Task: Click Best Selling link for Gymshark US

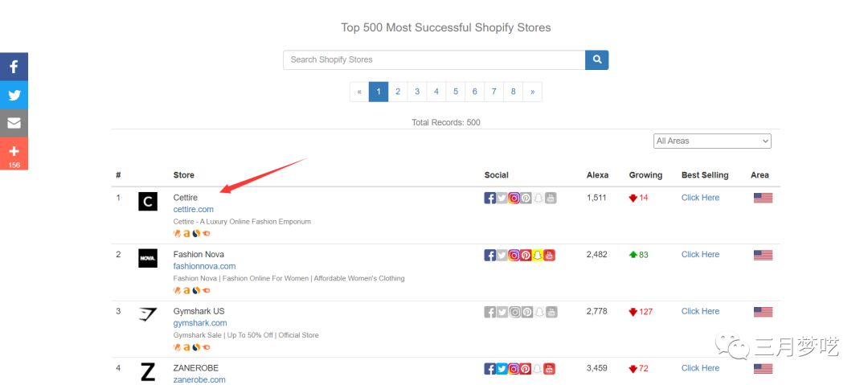Action: point(700,312)
